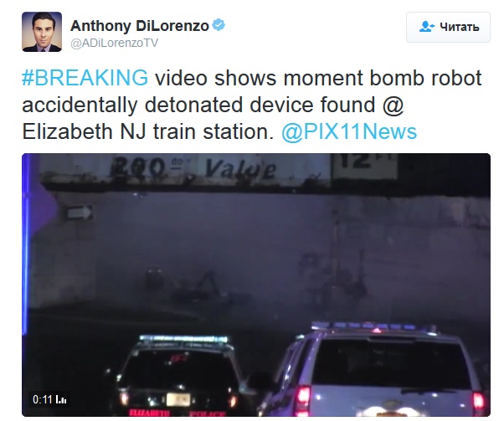504x421 pixels.
Task: Open Anthony DiLorenzo's profile avatar
Action: (x=42, y=32)
